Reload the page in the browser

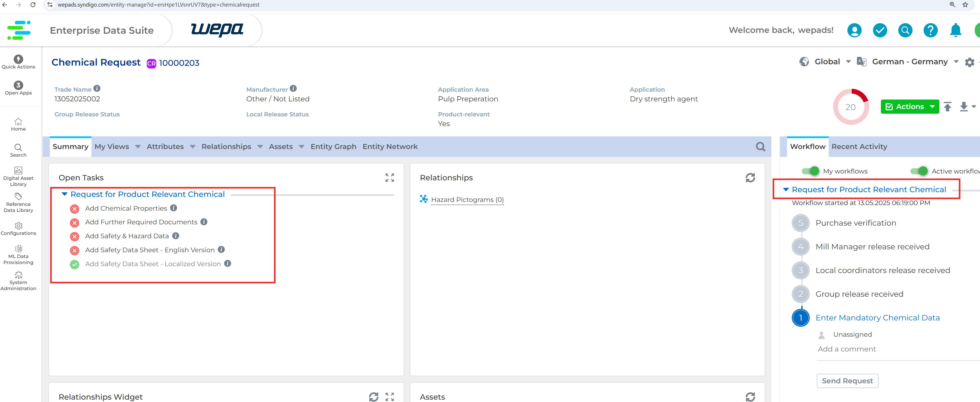point(33,4)
